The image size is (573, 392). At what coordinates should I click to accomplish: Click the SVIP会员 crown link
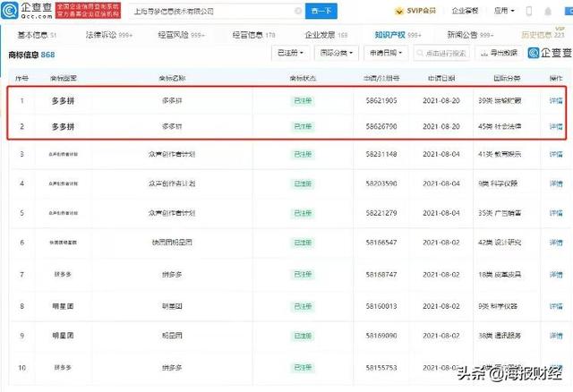click(x=415, y=11)
